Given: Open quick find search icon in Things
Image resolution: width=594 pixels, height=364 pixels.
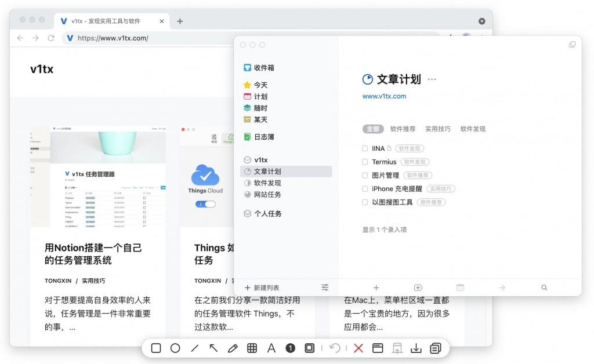Looking at the screenshot, I should (544, 287).
